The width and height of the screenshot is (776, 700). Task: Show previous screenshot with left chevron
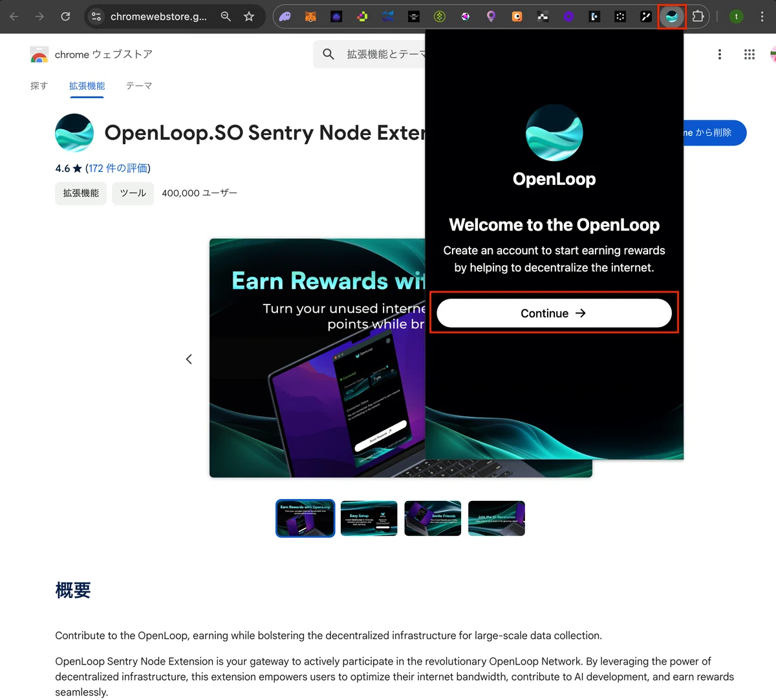pos(189,359)
